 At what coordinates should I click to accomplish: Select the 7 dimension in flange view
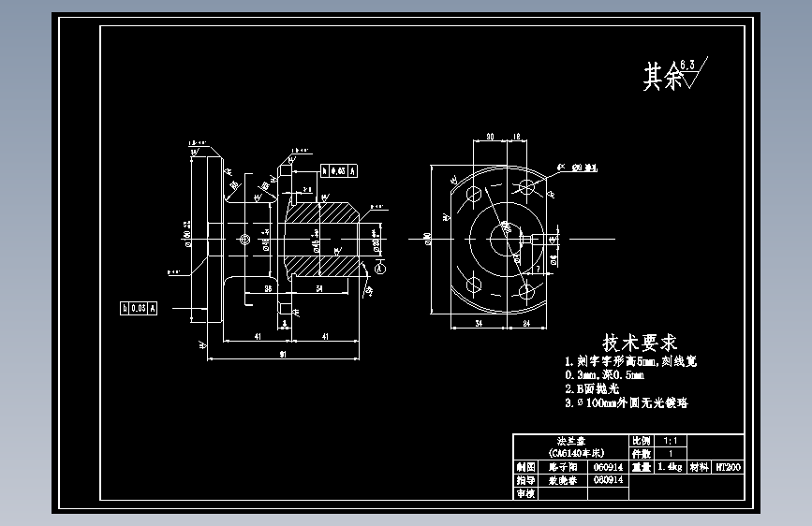(538, 270)
